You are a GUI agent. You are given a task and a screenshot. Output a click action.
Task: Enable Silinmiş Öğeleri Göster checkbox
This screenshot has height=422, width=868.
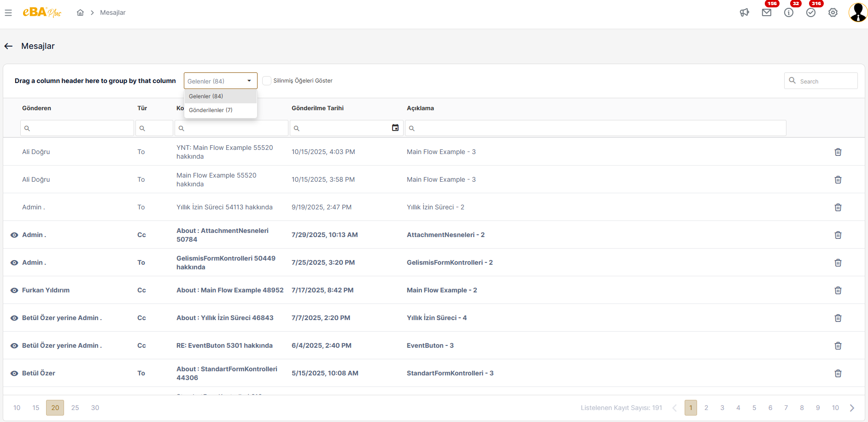click(x=267, y=81)
